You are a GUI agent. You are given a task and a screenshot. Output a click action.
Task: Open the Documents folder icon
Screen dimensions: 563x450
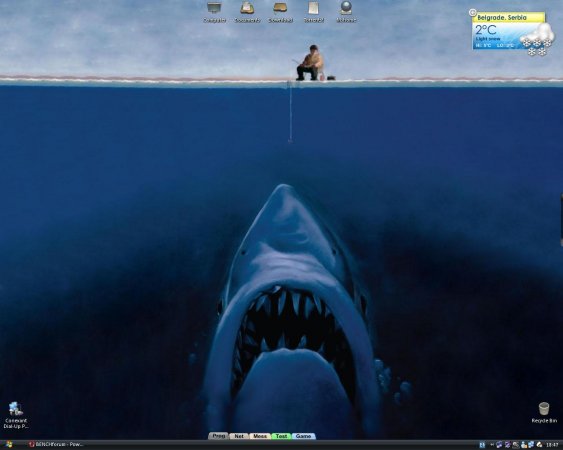point(247,8)
